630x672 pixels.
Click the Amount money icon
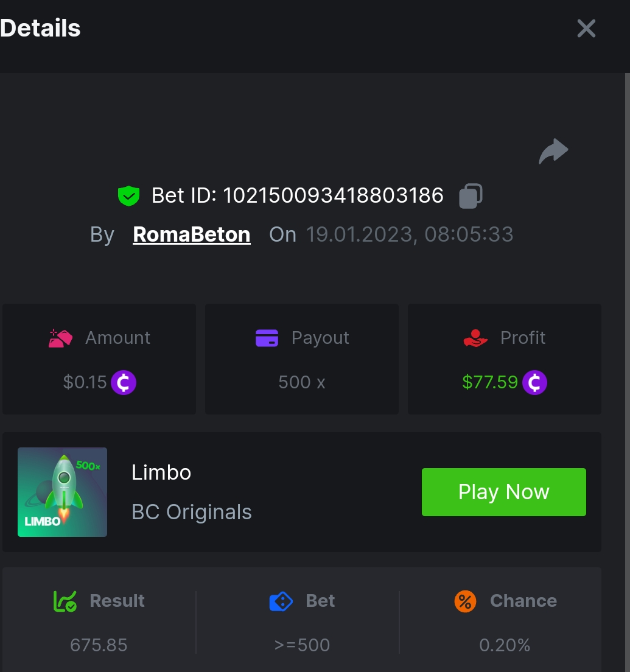(61, 338)
